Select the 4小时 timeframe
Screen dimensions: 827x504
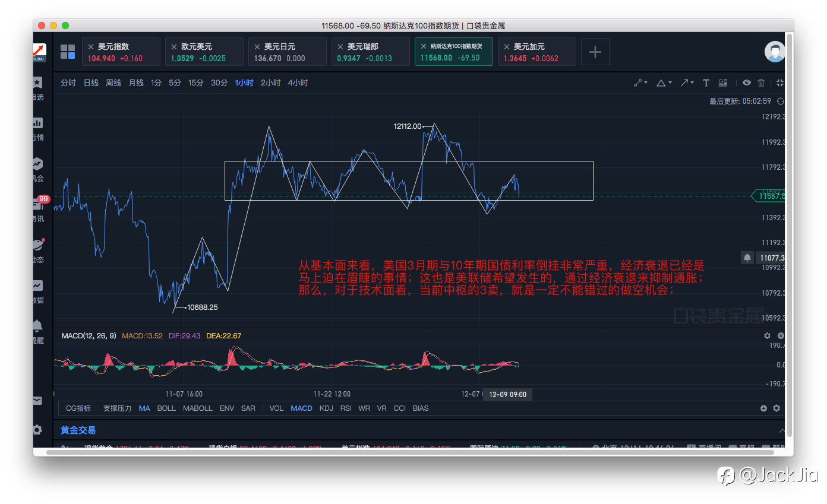(298, 83)
